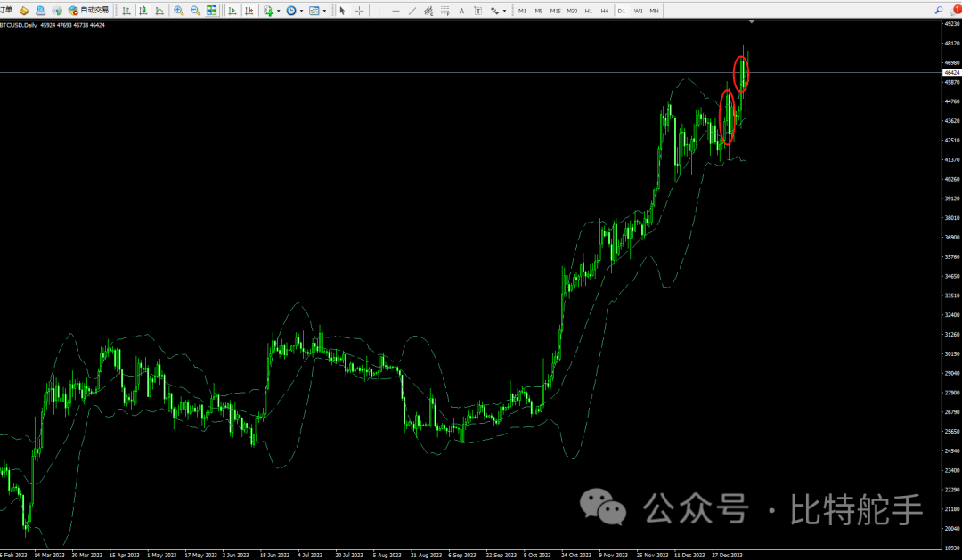Viewport: 962px width, 560px height.
Task: Click the green signals globe icon
Action: coord(57,11)
